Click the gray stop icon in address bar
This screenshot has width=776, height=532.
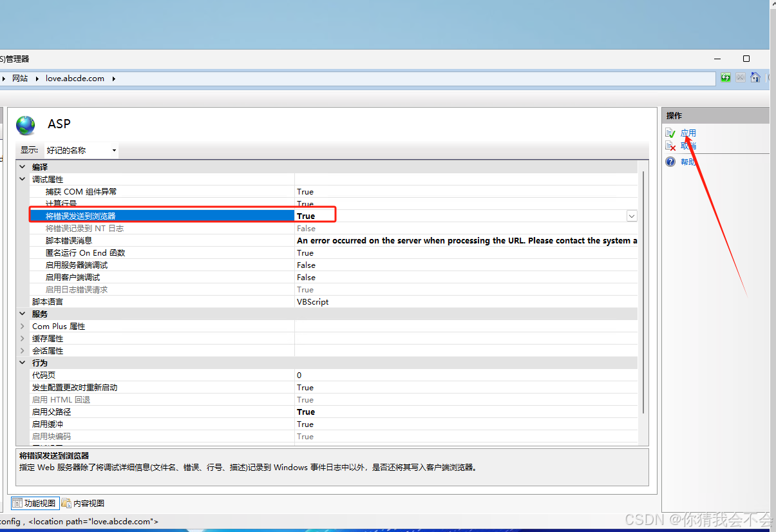click(x=741, y=78)
